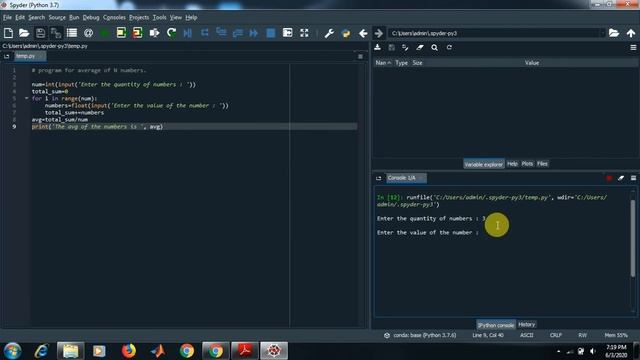Viewport: 640px width, 360px height.
Task: Open console pane options menu
Action: click(x=633, y=178)
